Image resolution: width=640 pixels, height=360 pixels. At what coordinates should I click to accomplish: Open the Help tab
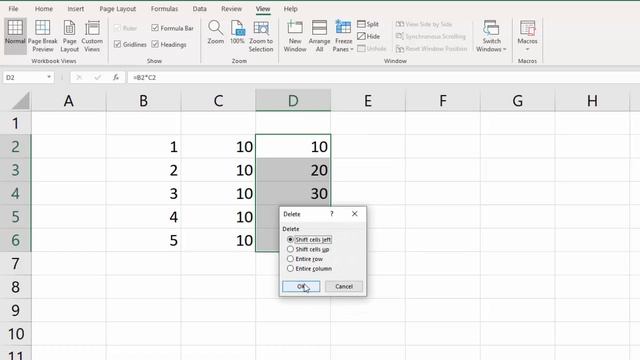click(291, 9)
